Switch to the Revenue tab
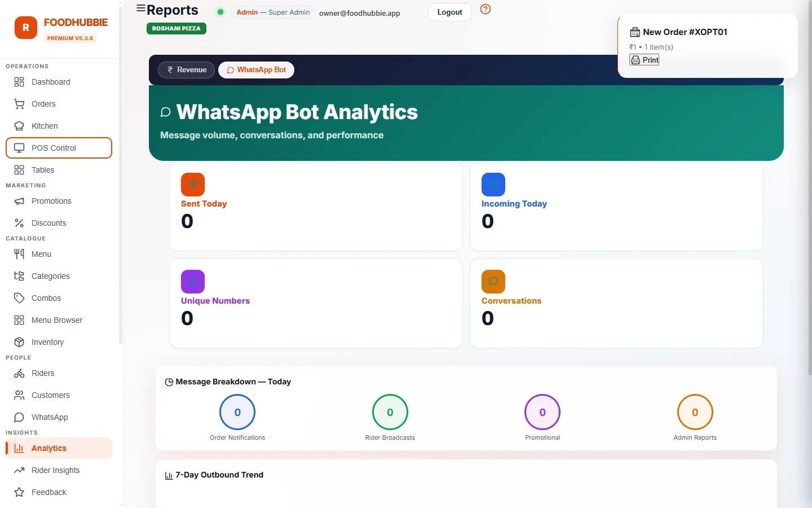Screen dimensions: 812x508 pyautogui.click(x=186, y=70)
